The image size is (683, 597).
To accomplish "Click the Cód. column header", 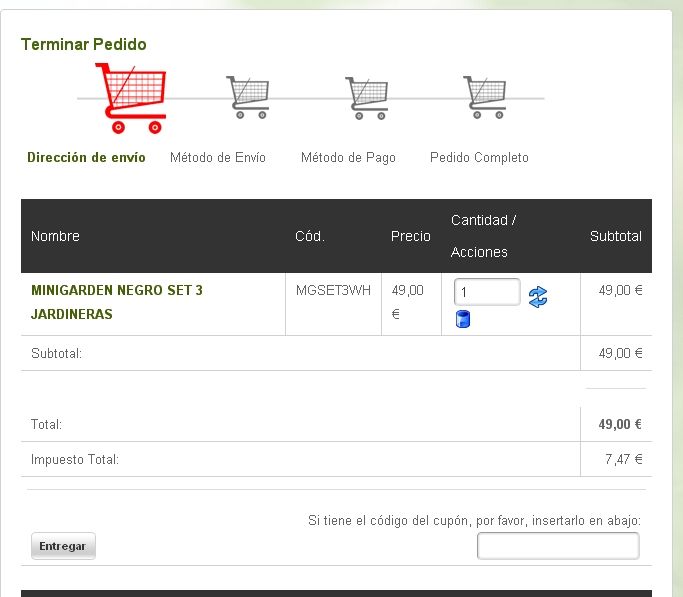I will click(310, 236).
